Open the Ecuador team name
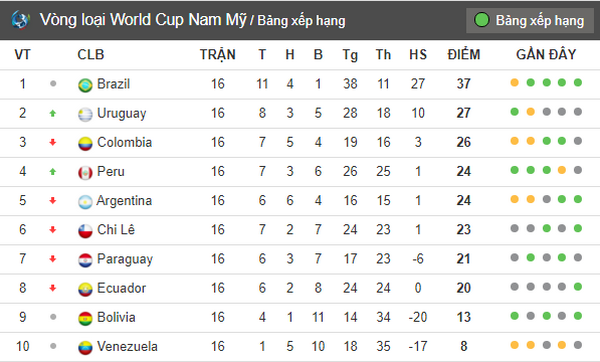This screenshot has height=362, width=600. pyautogui.click(x=121, y=288)
